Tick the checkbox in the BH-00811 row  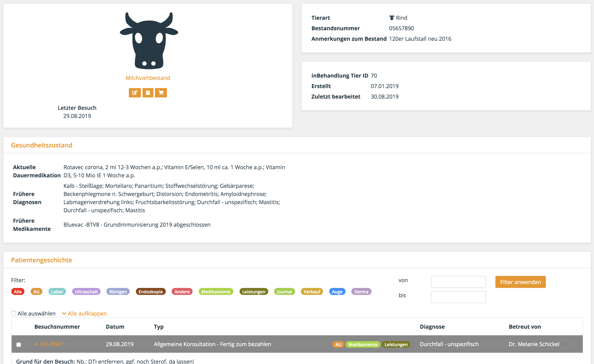pos(19,344)
